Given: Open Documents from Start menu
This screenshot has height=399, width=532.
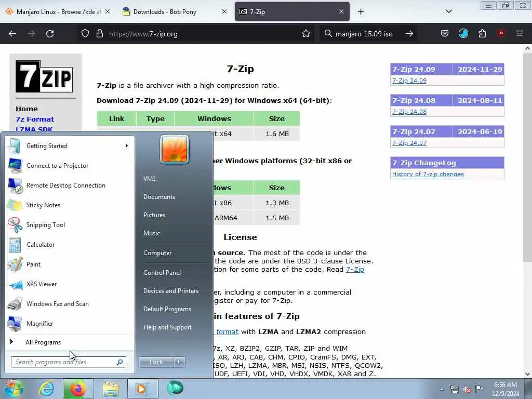Looking at the screenshot, I should pyautogui.click(x=159, y=197).
